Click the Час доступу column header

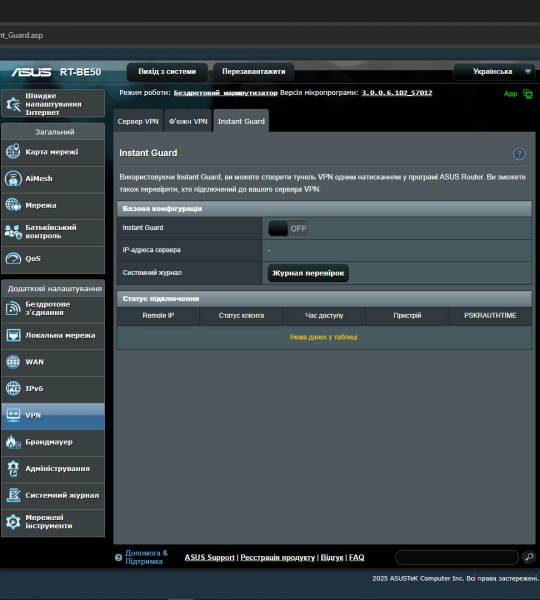(324, 316)
